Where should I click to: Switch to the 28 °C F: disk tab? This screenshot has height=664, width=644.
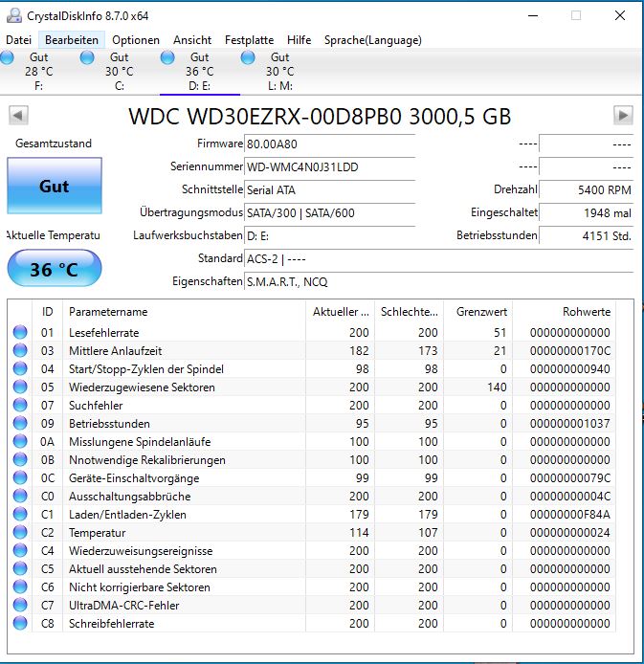[x=39, y=71]
